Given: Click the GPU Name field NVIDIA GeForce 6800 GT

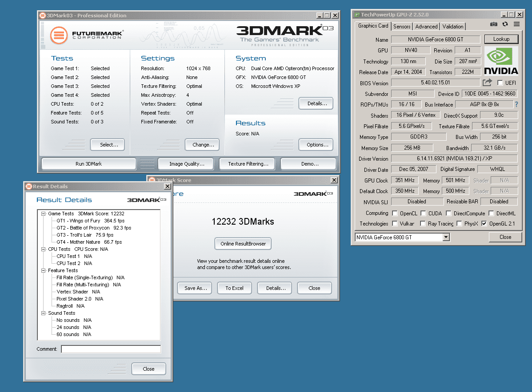Looking at the screenshot, I should pyautogui.click(x=435, y=40).
